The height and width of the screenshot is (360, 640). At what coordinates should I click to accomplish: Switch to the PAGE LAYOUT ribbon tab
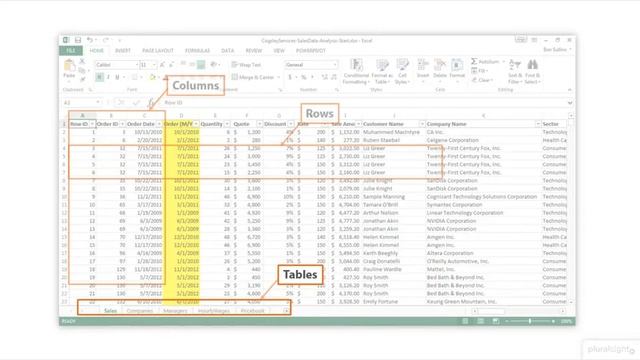158,51
